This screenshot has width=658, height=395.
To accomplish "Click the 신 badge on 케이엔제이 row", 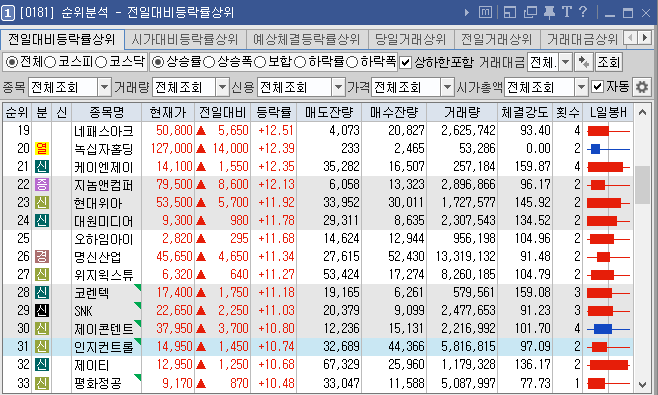I will click(x=42, y=167).
